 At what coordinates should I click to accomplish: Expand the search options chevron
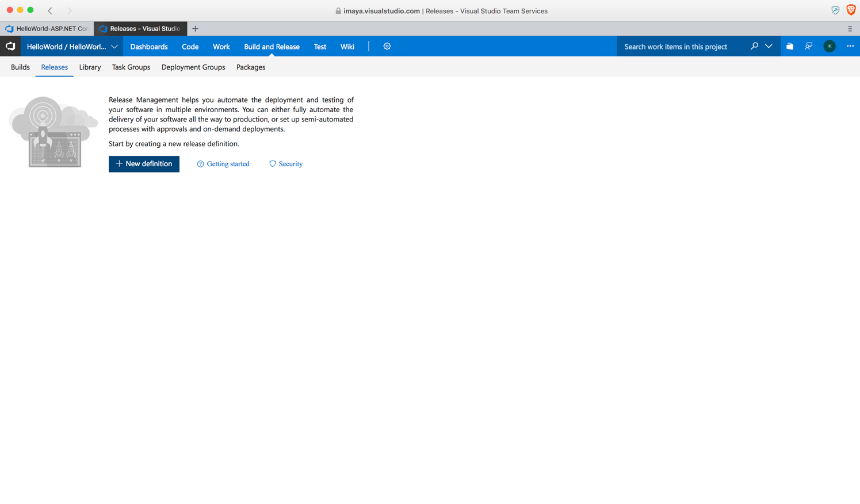coord(769,46)
